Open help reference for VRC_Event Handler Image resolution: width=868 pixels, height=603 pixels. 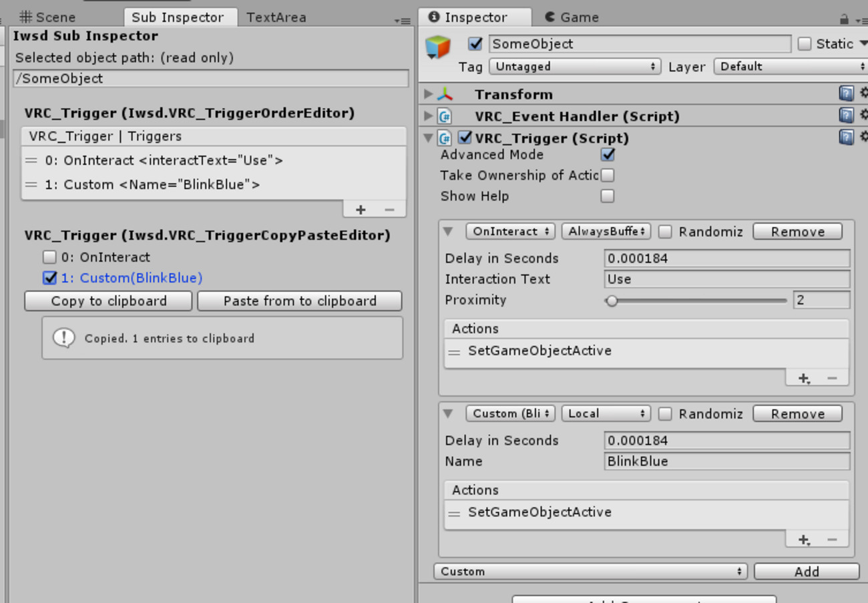click(x=846, y=116)
